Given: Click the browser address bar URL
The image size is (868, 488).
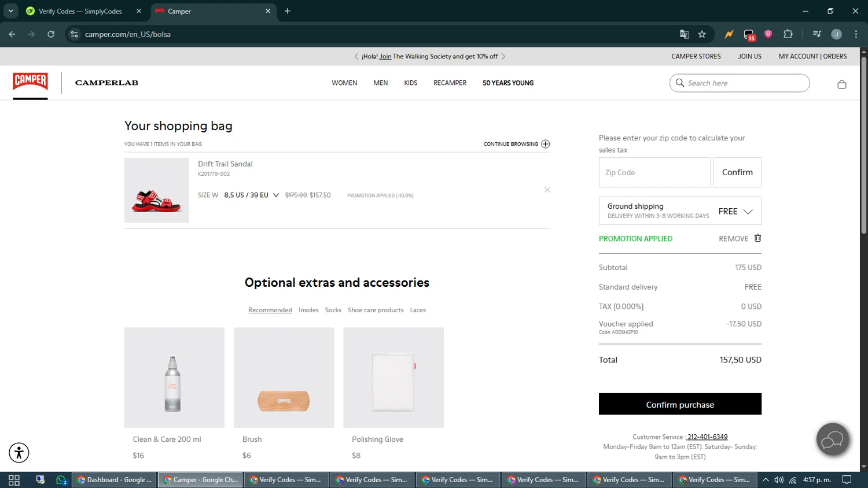Looking at the screenshot, I should click(x=128, y=34).
